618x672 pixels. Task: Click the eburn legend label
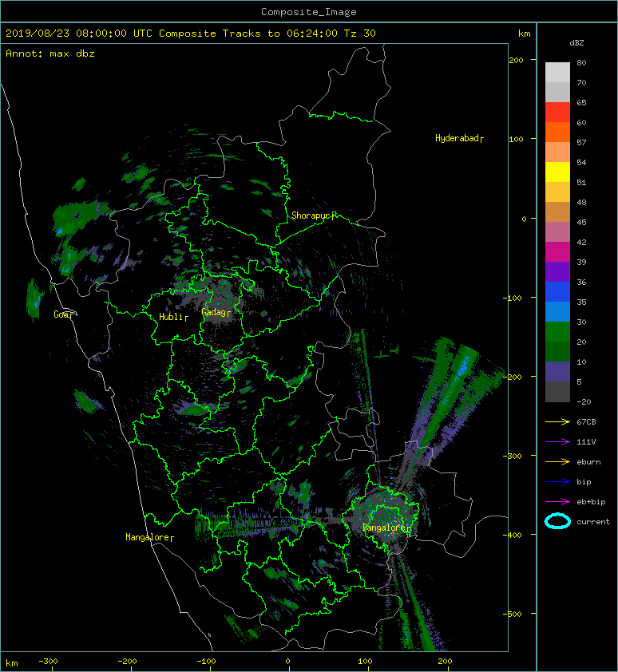(x=588, y=462)
